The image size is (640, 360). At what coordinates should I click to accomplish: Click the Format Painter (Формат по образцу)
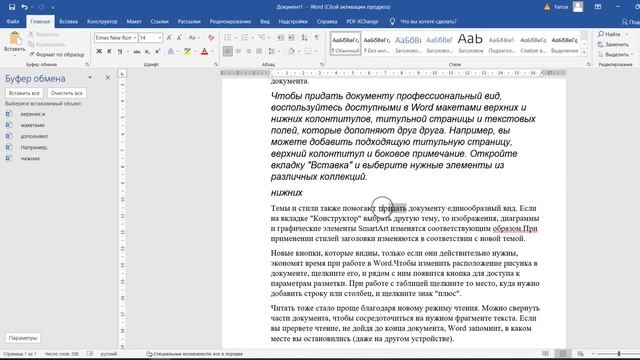[x=56, y=54]
